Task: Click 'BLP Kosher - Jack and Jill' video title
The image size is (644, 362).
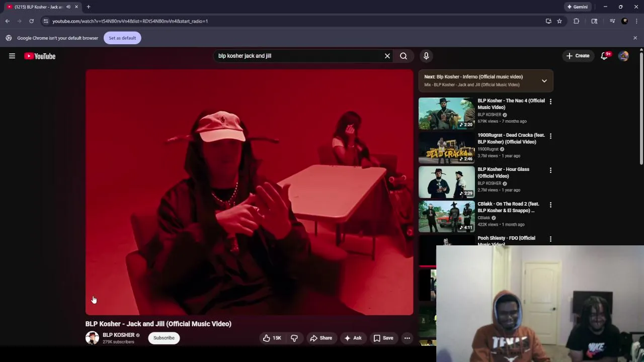Action: pyautogui.click(x=158, y=324)
